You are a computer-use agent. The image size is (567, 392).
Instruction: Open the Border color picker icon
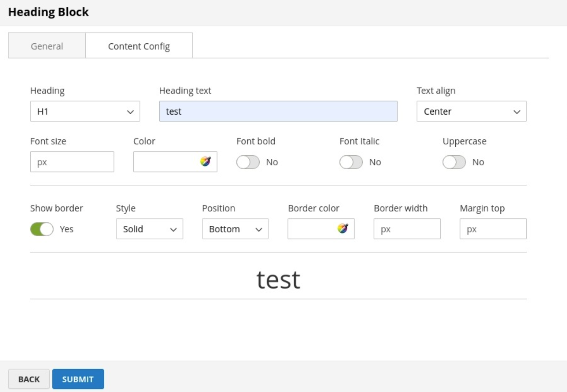342,229
